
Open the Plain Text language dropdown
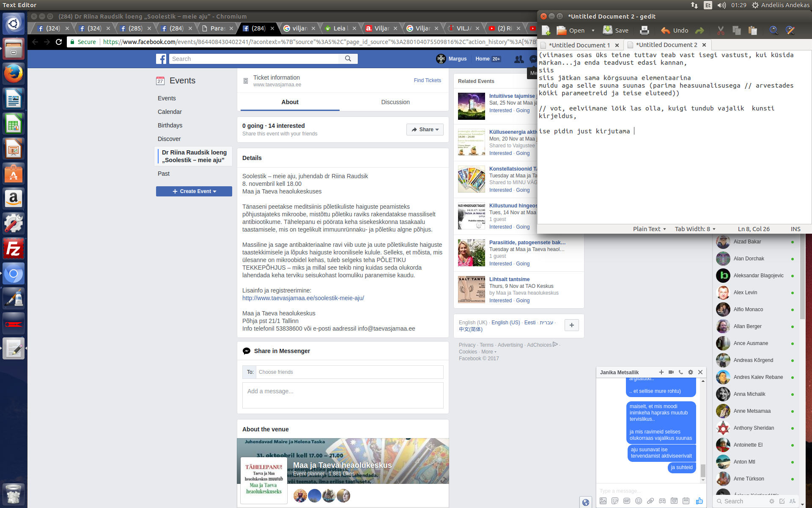pos(649,229)
